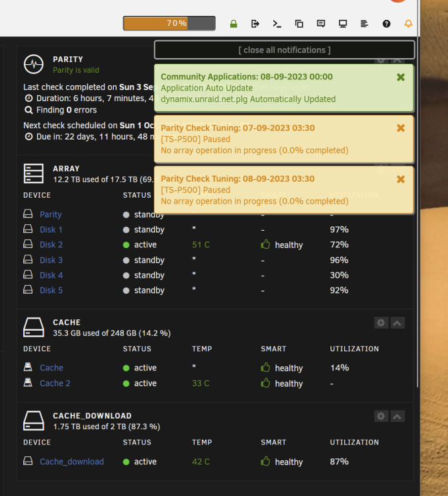Click Cache_download temperature 42 C
This screenshot has height=496, width=448.
(201, 462)
